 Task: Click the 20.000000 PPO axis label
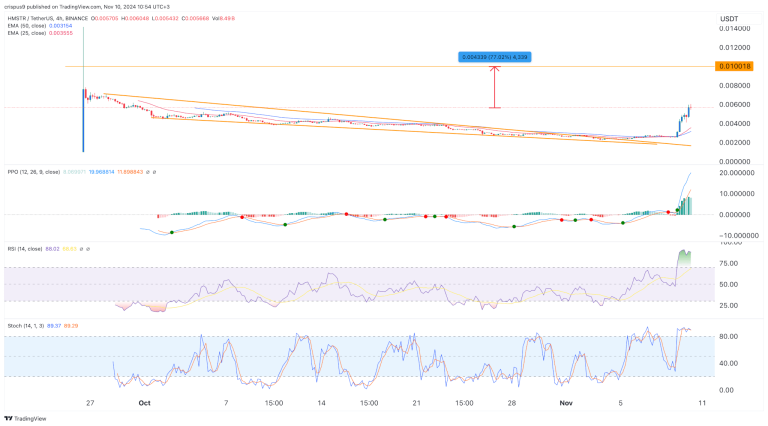point(735,173)
